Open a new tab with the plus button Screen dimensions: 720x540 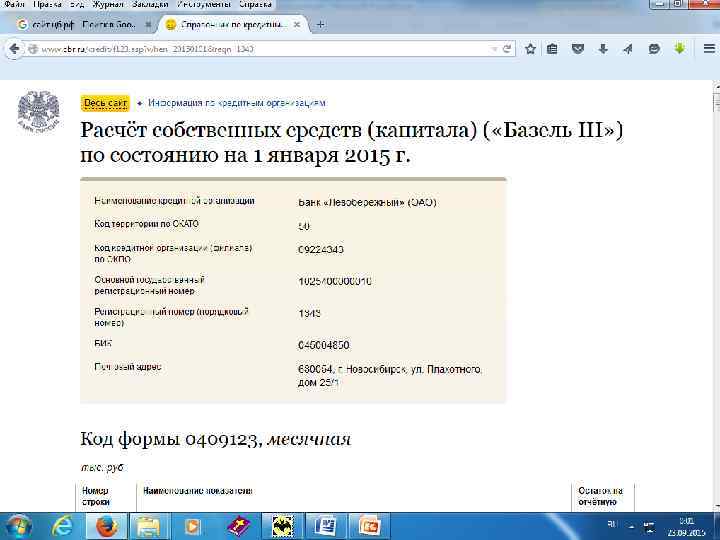321,24
